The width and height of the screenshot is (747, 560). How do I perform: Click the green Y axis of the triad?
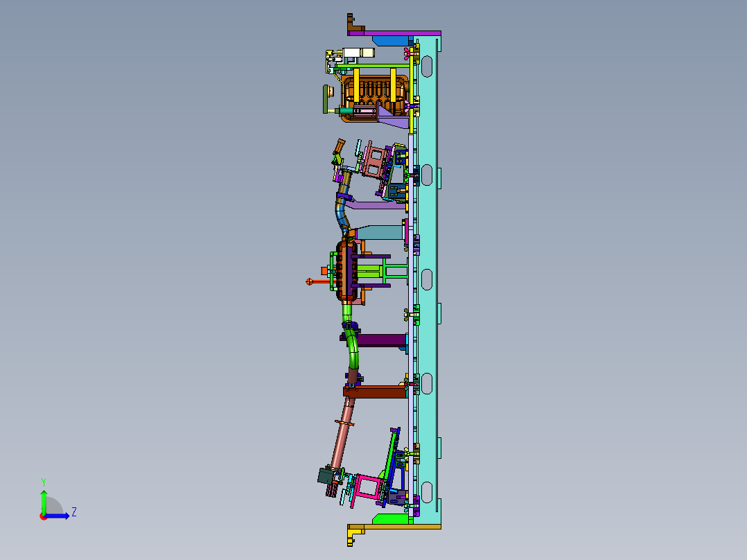44,502
